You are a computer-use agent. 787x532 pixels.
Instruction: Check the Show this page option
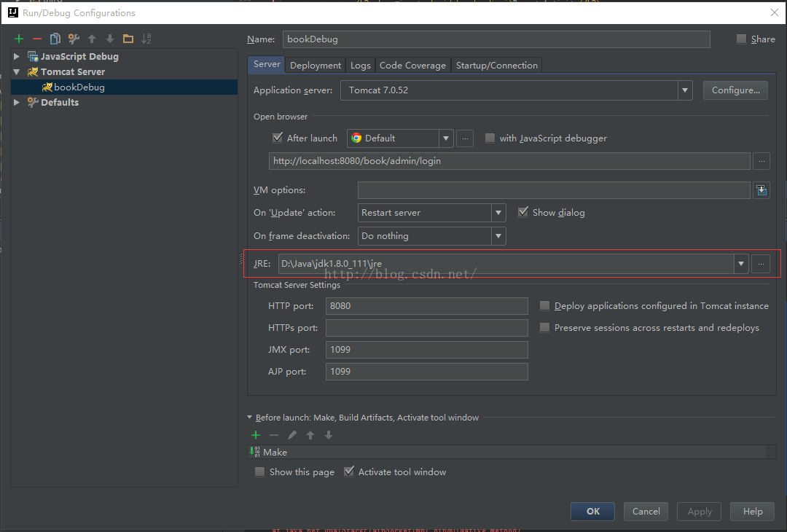pos(259,472)
